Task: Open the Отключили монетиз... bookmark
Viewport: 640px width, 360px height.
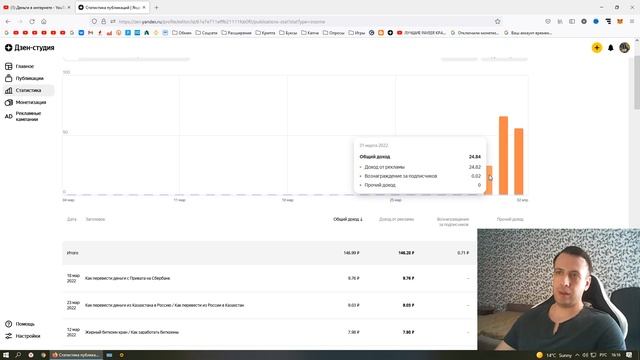Action: point(475,33)
